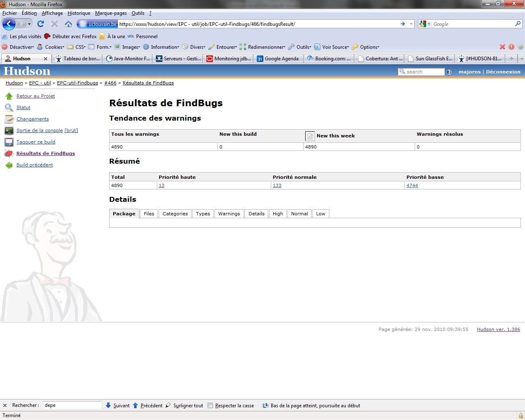525x420 pixels.
Task: Click the green left-arrow Build précédent icon
Action: point(9,165)
